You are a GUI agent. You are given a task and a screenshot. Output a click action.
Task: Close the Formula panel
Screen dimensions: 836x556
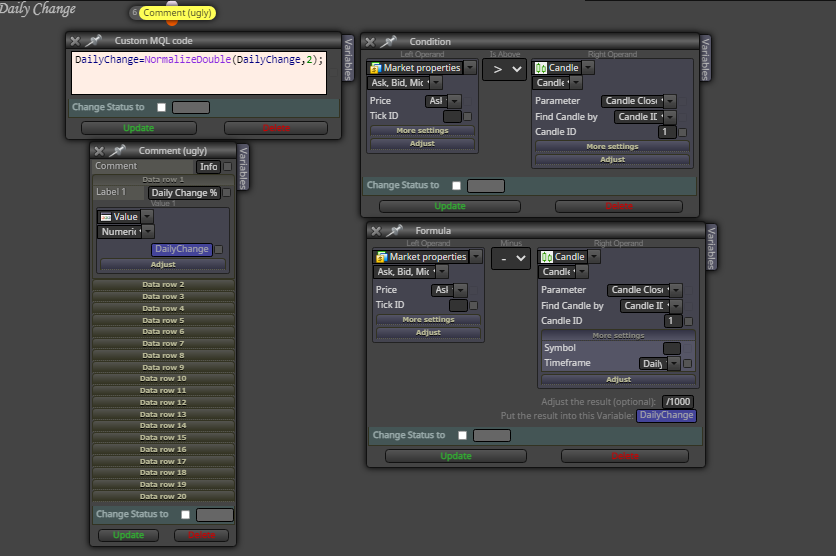tap(376, 231)
